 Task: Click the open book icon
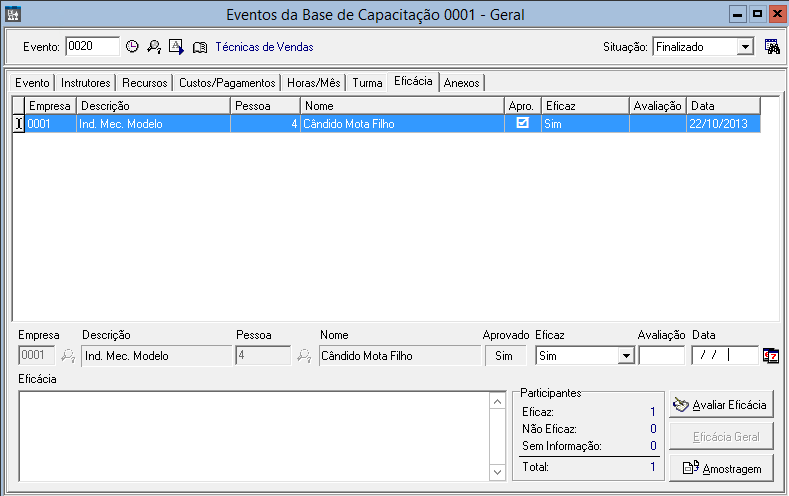200,47
